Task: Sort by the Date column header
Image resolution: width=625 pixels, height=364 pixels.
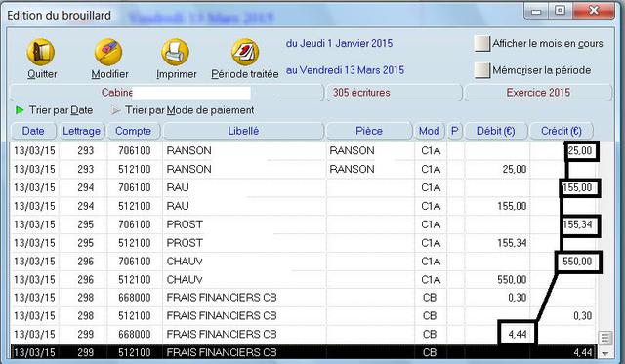Action: [33, 131]
